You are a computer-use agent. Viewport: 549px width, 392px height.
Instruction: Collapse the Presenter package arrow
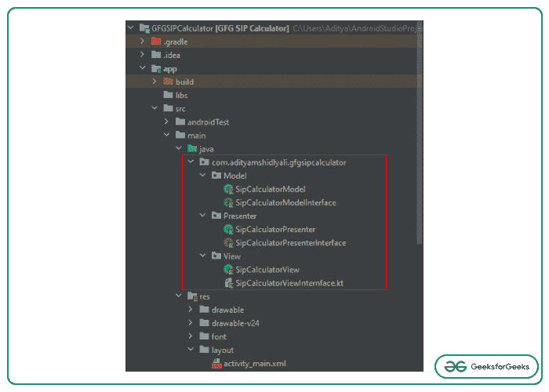coord(204,216)
